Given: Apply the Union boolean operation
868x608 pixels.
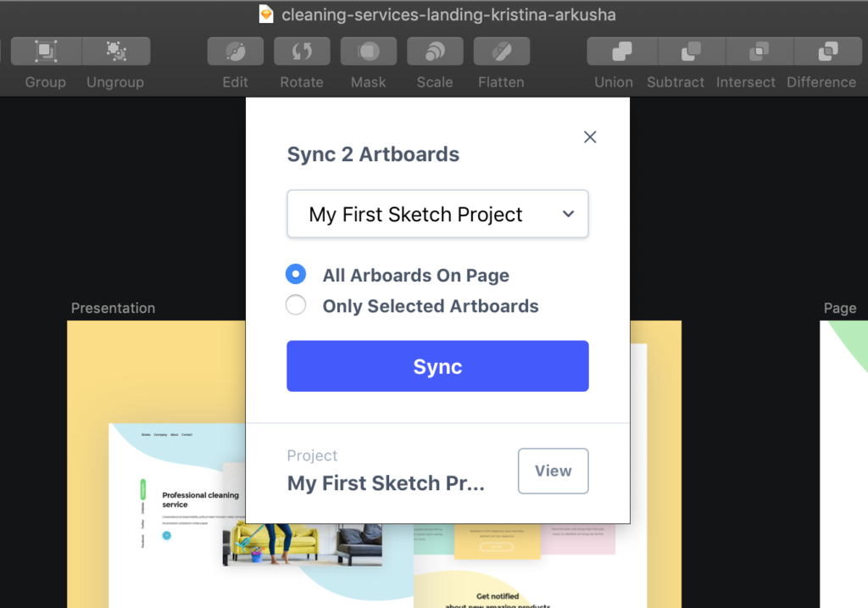Looking at the screenshot, I should tap(621, 51).
